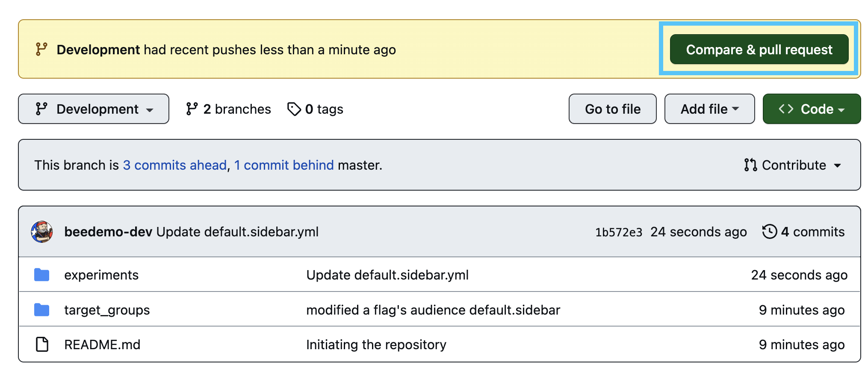
Task: Open the green Code dropdown
Action: click(x=811, y=109)
